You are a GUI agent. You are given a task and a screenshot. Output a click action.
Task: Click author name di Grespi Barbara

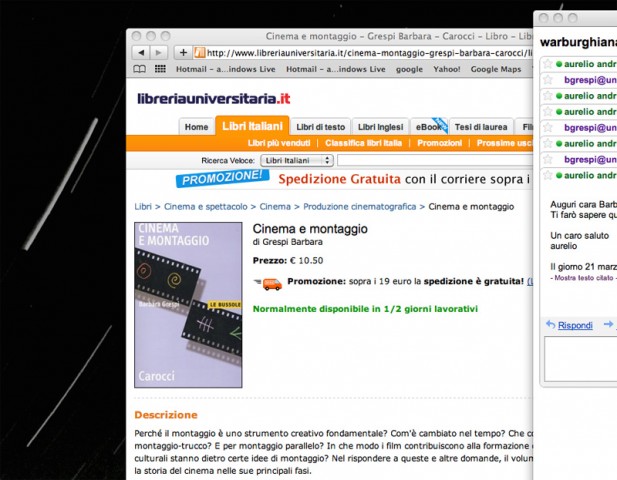(288, 242)
